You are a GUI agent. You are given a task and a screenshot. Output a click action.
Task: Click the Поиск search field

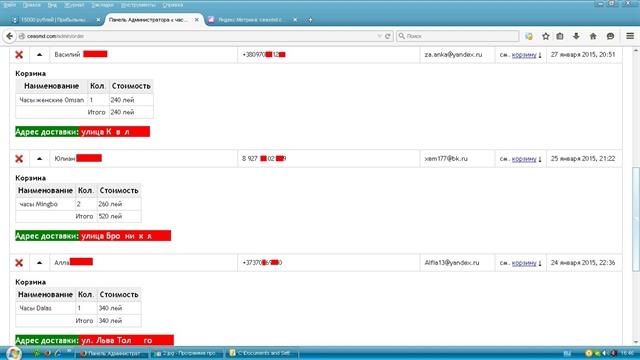coord(458,36)
